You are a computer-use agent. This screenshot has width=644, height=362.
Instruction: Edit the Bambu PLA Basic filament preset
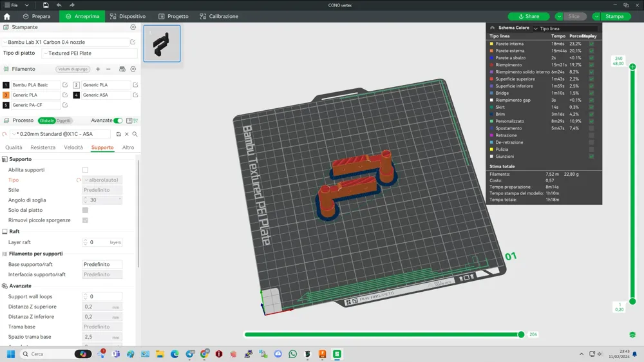coord(65,85)
